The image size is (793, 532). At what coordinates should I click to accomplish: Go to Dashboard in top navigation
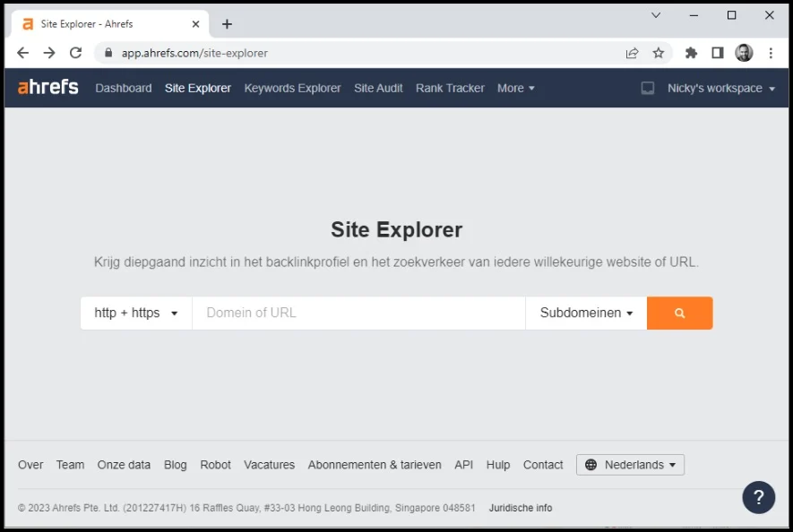coord(124,88)
